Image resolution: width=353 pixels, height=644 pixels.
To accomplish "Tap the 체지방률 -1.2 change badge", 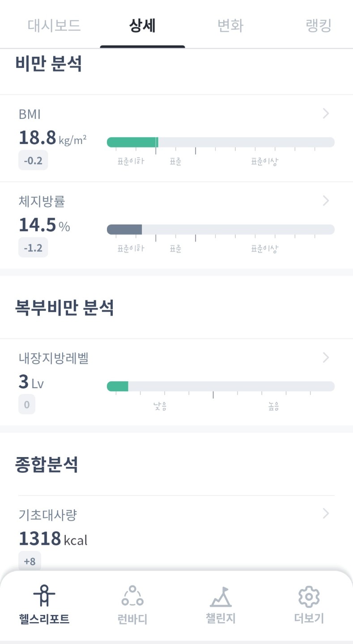I will tap(33, 248).
